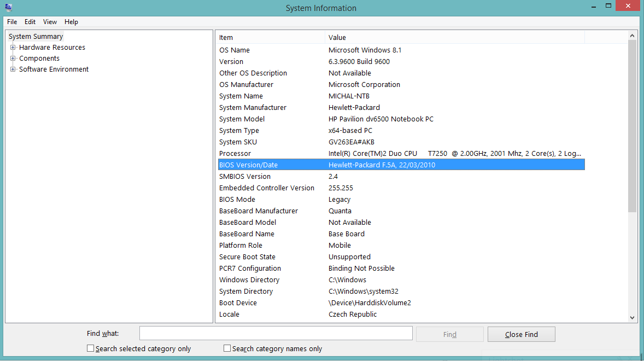Select the Secure Boot State row

coord(401,257)
